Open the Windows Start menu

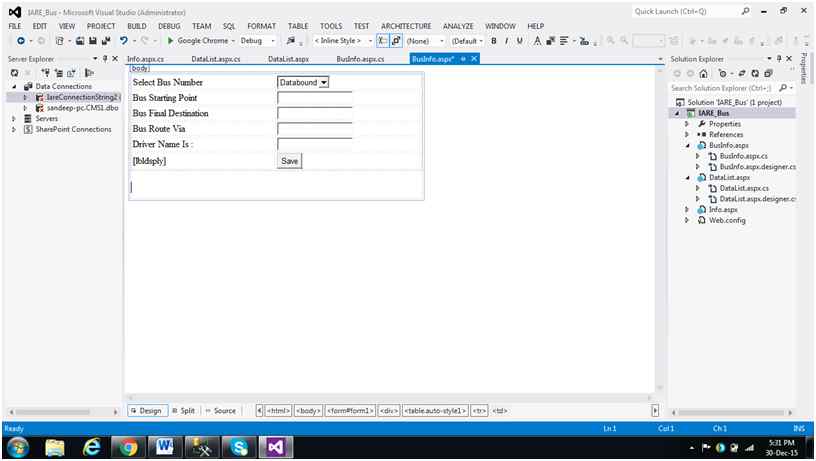[18, 447]
